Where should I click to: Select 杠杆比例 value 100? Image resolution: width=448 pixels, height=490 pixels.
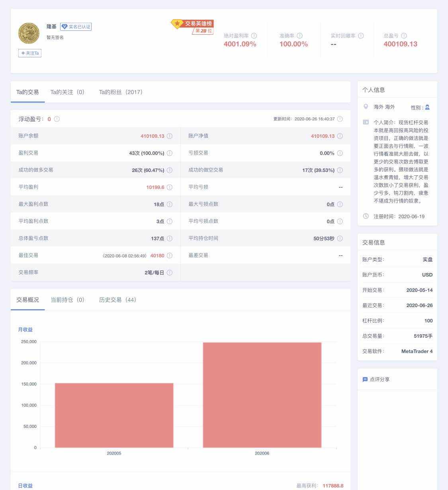click(428, 321)
